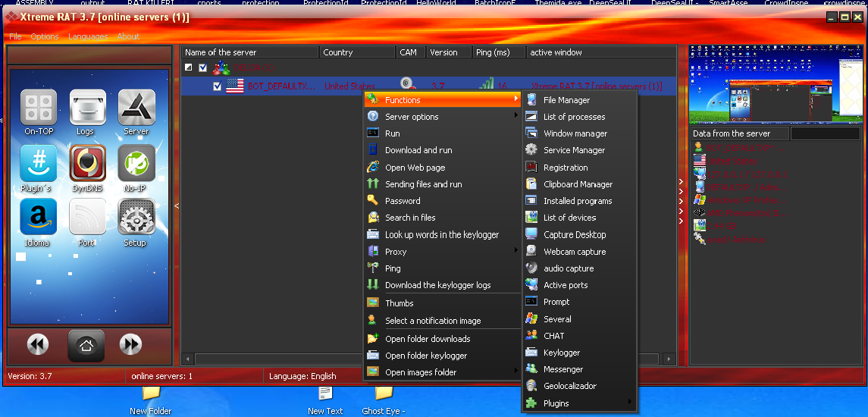
Task: Choose Download the keylogger logs
Action: 443,285
